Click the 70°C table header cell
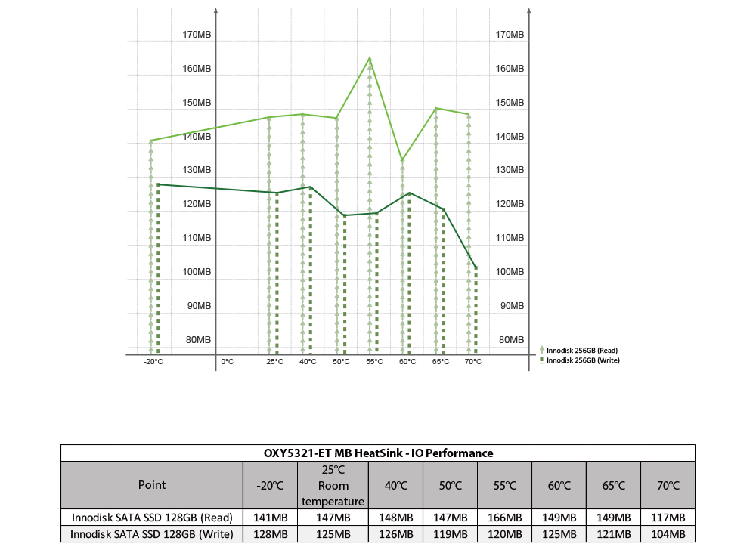 click(668, 485)
